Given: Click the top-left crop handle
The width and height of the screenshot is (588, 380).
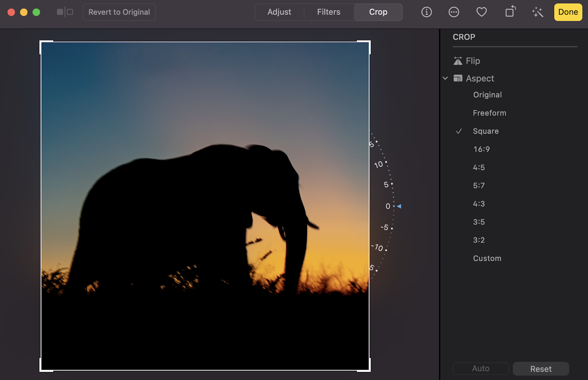Looking at the screenshot, I should point(41,43).
